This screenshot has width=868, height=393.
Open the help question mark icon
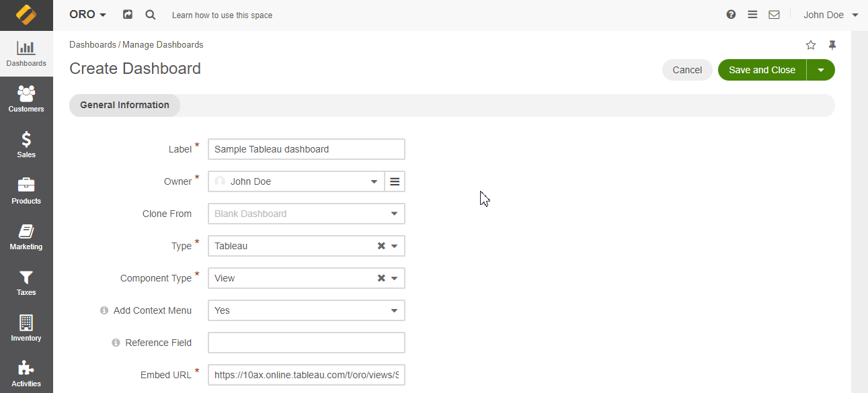pyautogui.click(x=731, y=15)
